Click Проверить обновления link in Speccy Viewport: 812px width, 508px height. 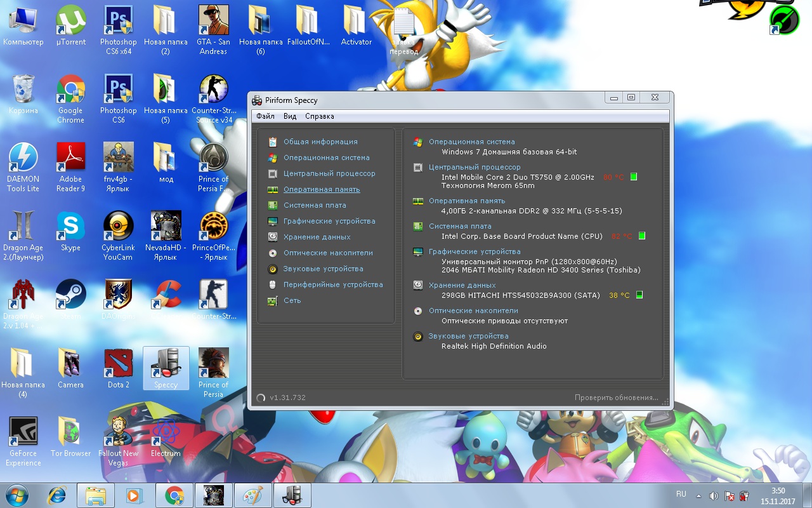pyautogui.click(x=617, y=398)
